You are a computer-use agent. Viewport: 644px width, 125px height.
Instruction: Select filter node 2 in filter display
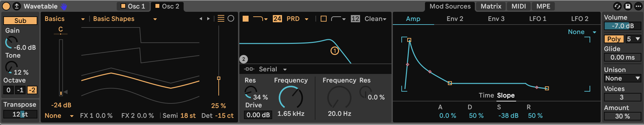tap(243, 59)
